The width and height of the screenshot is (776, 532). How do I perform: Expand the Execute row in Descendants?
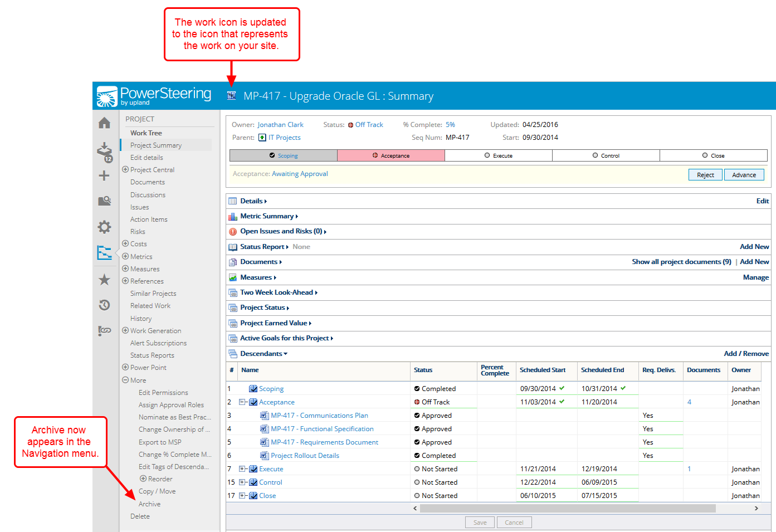(242, 469)
